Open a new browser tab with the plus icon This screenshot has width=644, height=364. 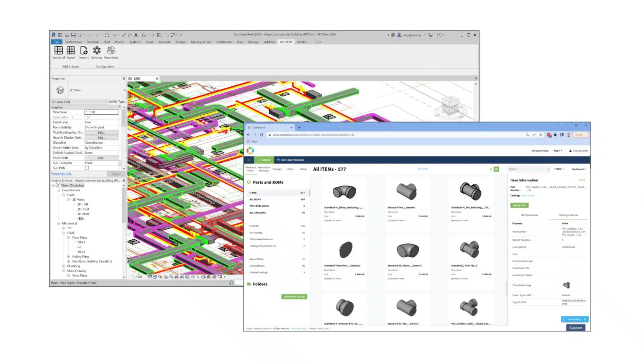coord(299,128)
